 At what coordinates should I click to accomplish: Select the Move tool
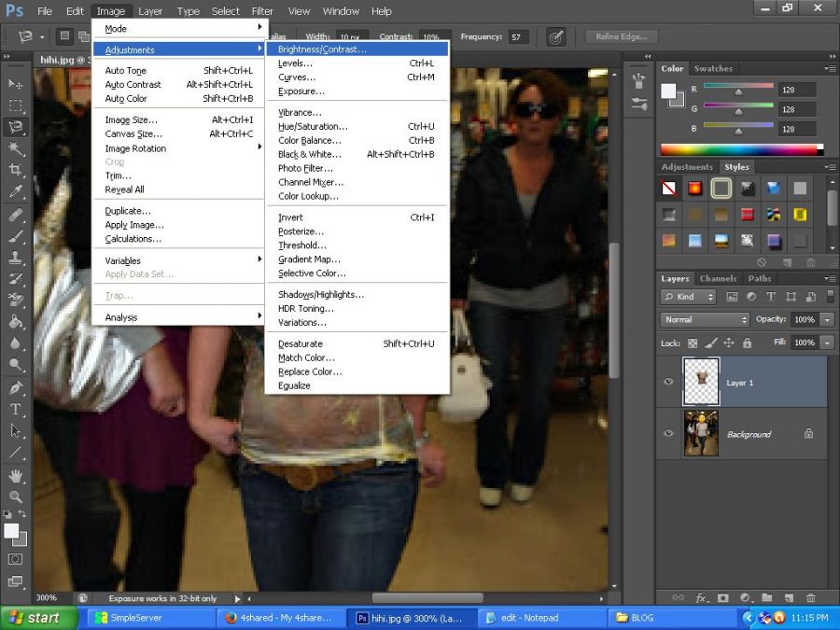click(16, 84)
